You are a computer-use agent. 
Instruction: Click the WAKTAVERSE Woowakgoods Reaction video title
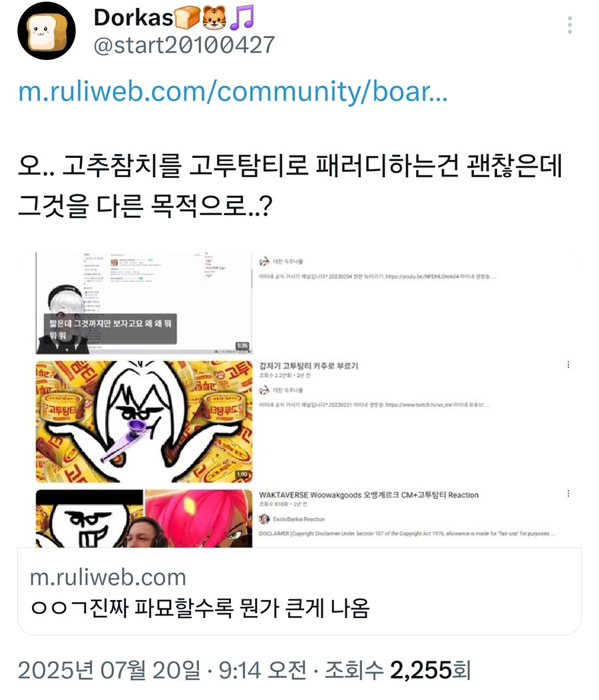(369, 495)
